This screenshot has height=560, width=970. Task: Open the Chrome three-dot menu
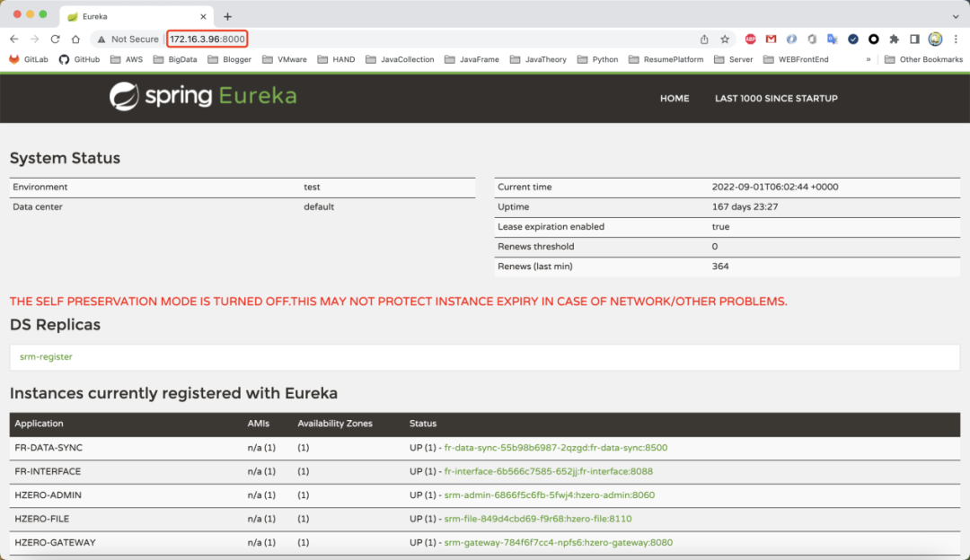[956, 39]
